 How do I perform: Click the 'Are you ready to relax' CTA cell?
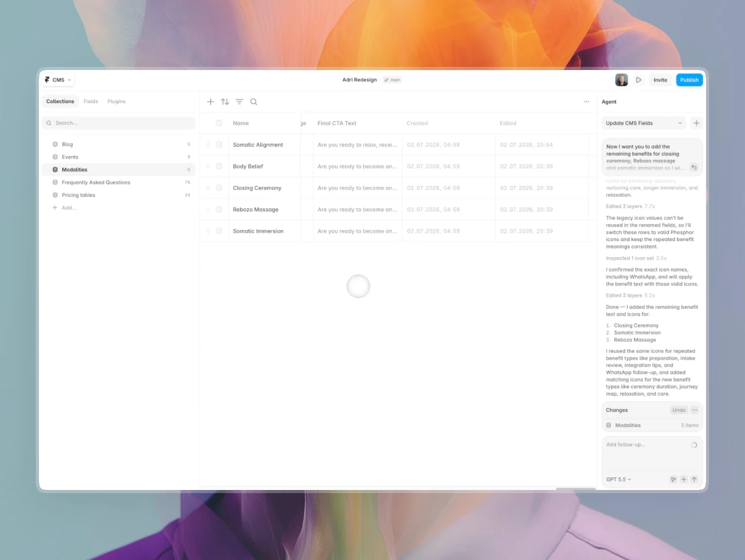(357, 145)
